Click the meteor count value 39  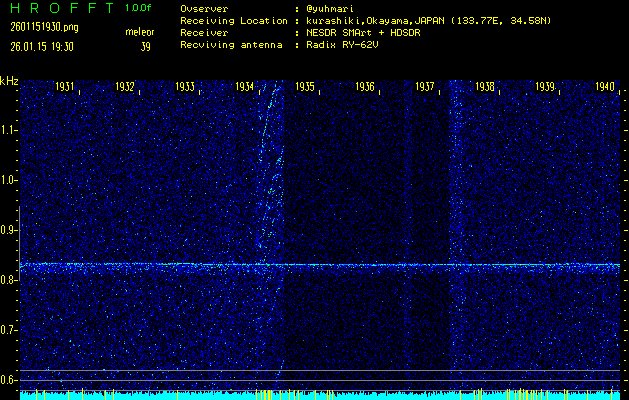[146, 45]
